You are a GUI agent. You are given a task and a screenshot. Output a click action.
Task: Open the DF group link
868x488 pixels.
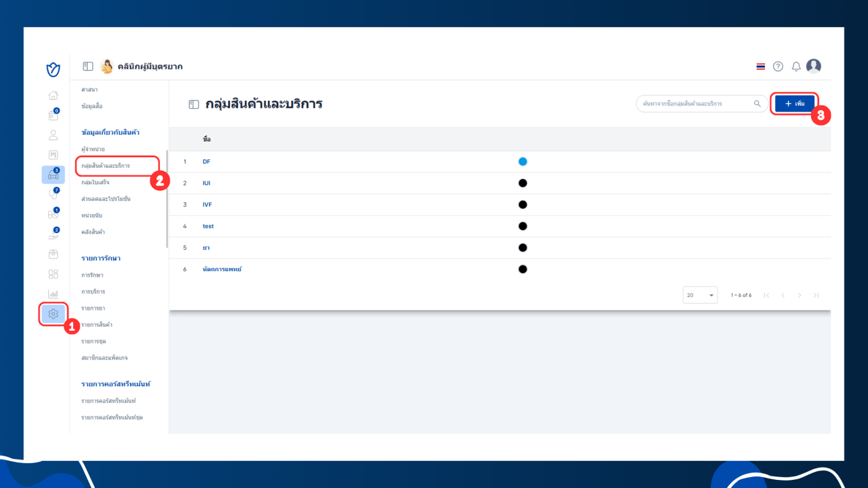pyautogui.click(x=206, y=162)
